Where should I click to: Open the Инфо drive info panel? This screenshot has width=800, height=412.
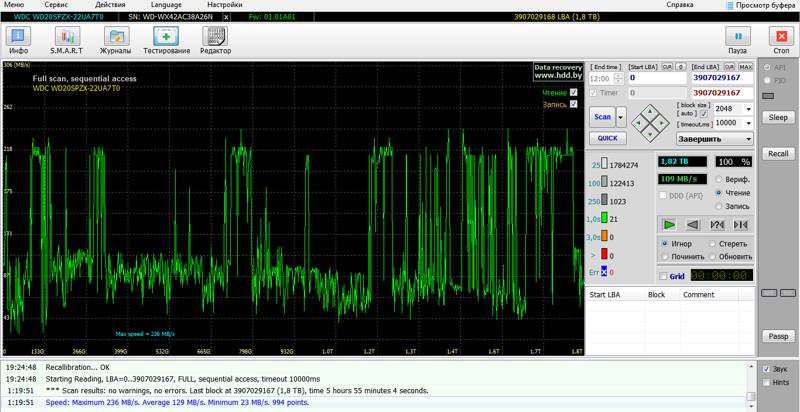(18, 40)
